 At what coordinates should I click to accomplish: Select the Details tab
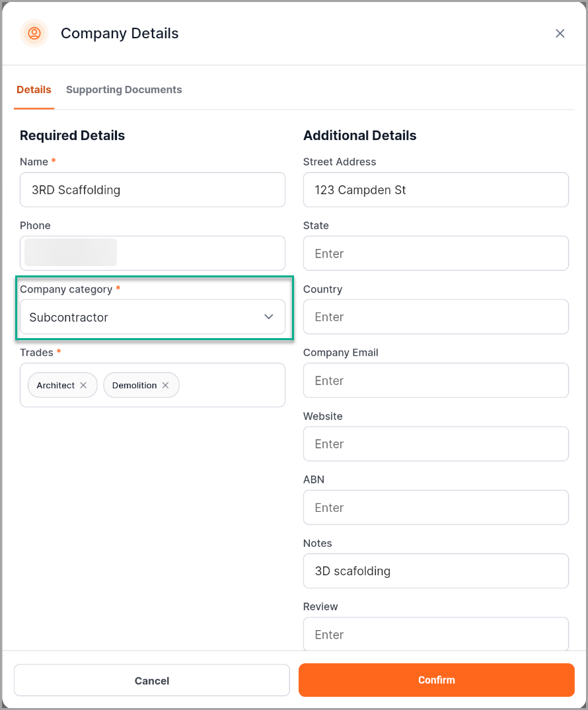(34, 90)
